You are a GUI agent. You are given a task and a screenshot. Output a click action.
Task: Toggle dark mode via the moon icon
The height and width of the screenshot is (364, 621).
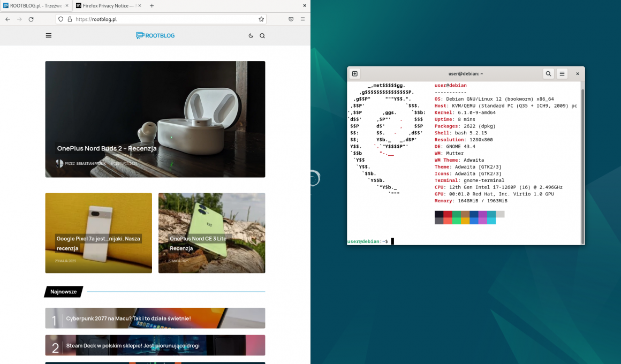251,35
